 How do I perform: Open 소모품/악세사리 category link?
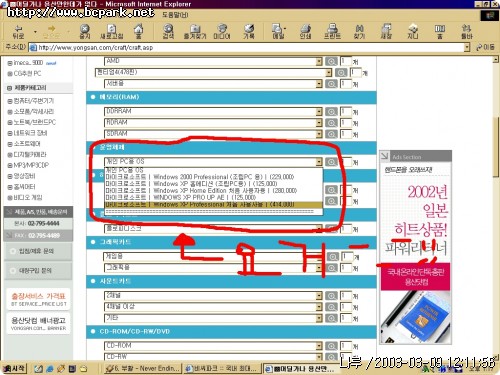click(x=33, y=111)
